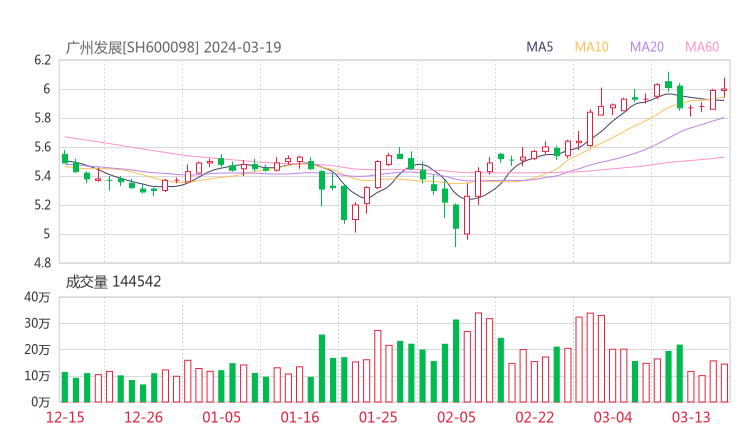This screenshot has width=740, height=440.
Task: Click the chart title 广州发展[SH600098] 2024-03-19
Action: 173,47
